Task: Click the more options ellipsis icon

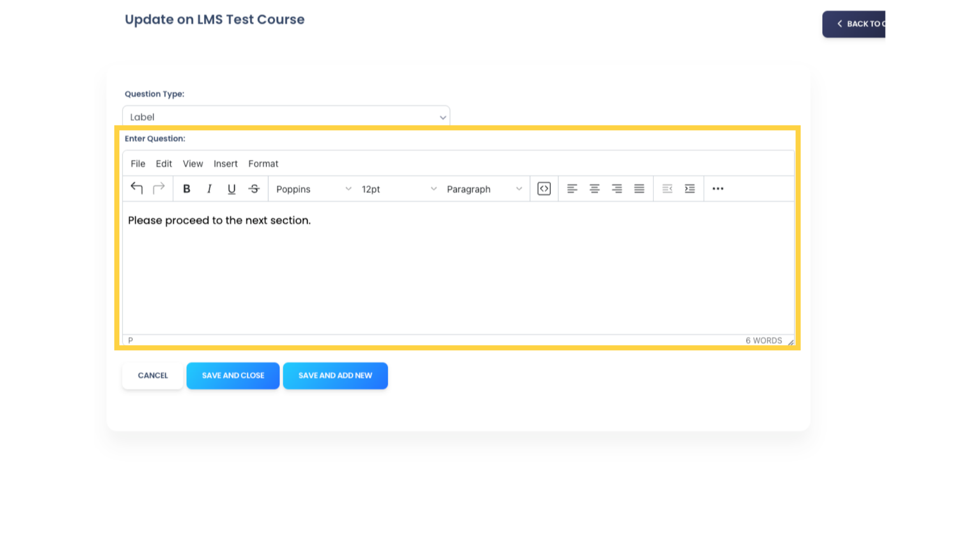Action: pos(718,188)
